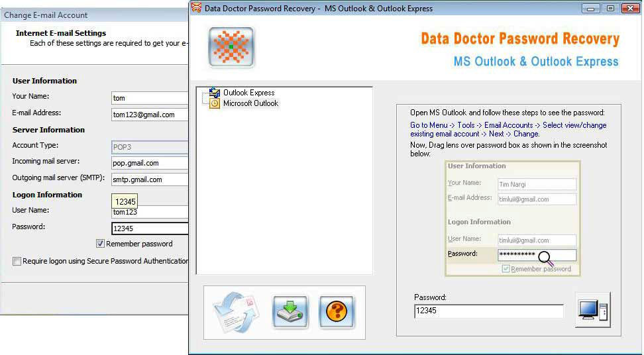The image size is (644, 355).
Task: Click the Outlook Express mail icon in the tree
Action: tap(215, 93)
